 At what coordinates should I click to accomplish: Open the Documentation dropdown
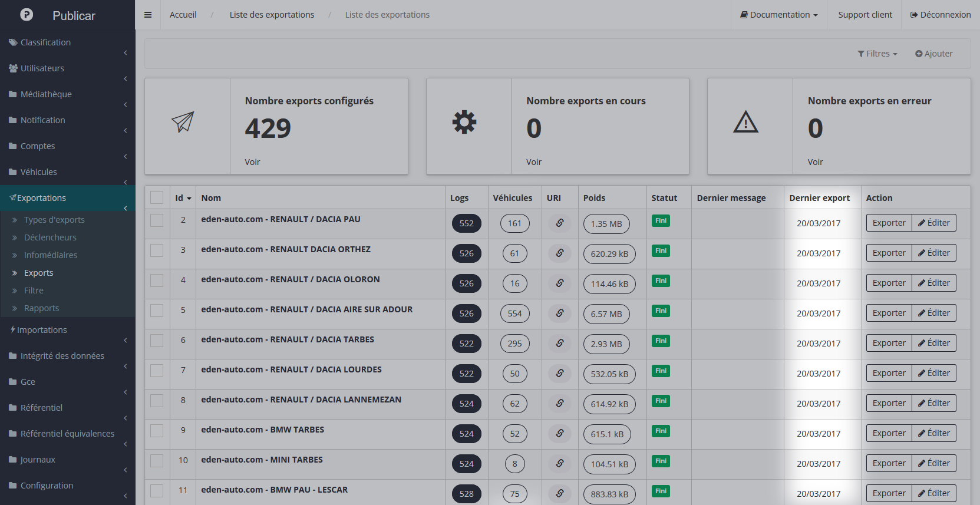pos(779,15)
